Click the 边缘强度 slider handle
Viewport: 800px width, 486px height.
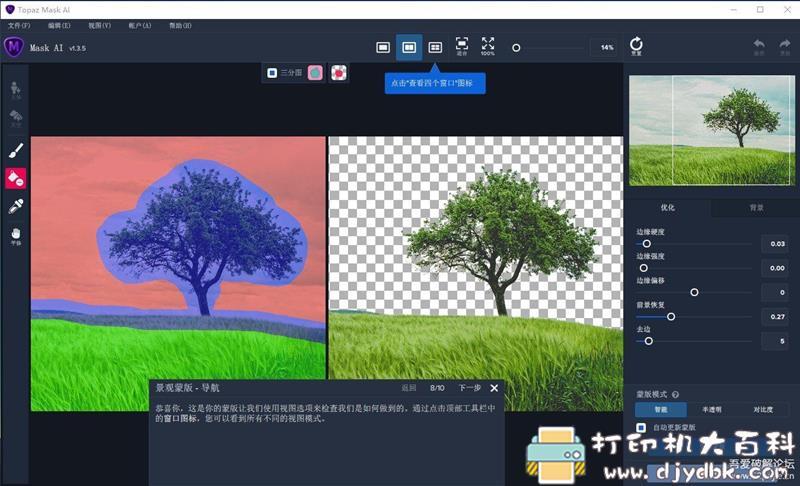pos(643,268)
